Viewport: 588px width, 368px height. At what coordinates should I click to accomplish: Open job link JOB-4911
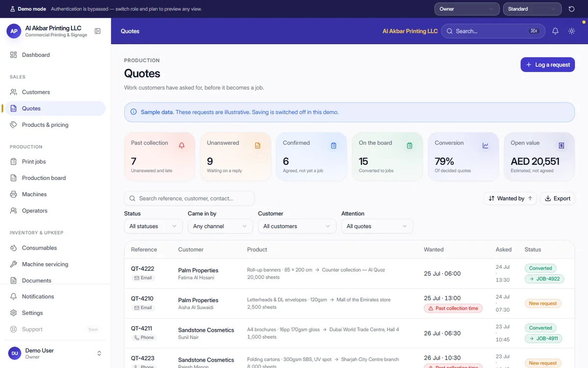pos(543,339)
